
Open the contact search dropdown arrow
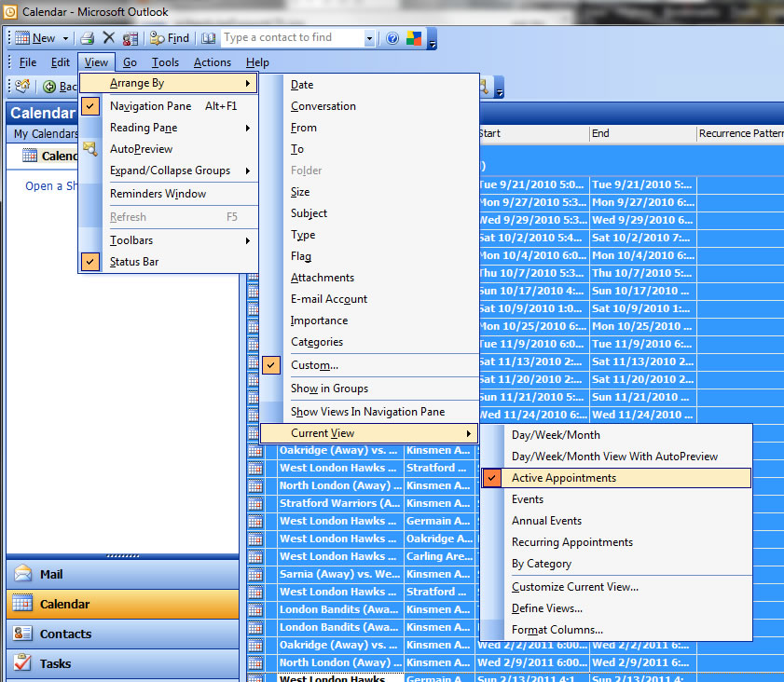pos(369,38)
